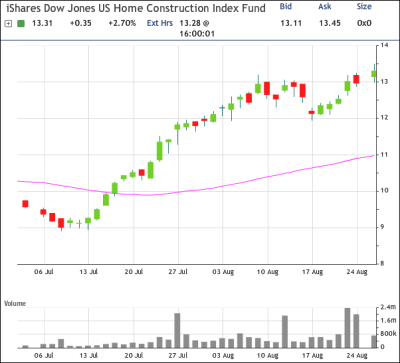
Task: Click the Ext Hrs label
Action: pyautogui.click(x=160, y=23)
